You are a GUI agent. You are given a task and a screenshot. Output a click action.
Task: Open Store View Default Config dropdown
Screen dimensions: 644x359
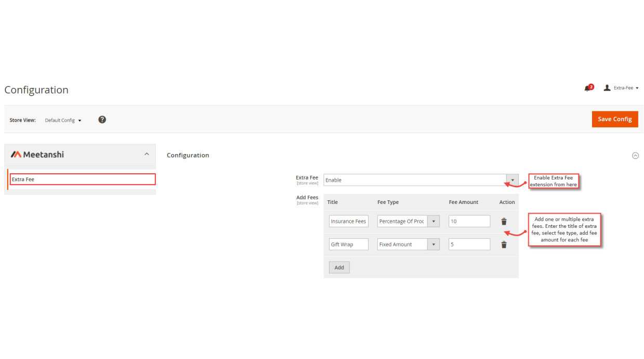[x=63, y=120]
